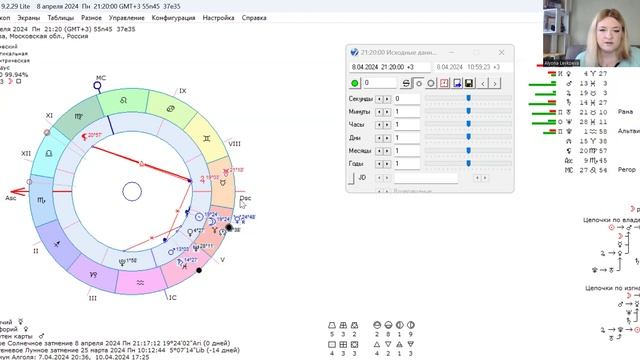Select the Libra sign sector on the wheel
The width and height of the screenshot is (640, 360).
49,153
